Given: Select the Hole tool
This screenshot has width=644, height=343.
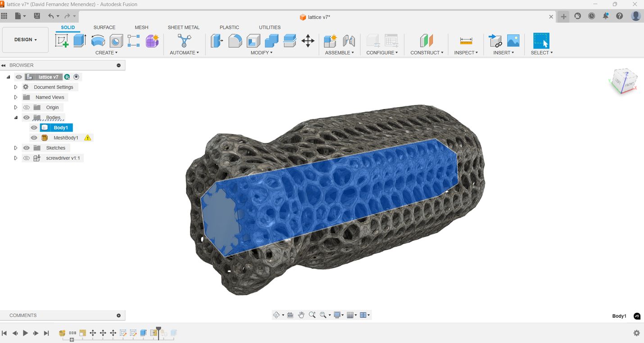Looking at the screenshot, I should click(x=116, y=41).
